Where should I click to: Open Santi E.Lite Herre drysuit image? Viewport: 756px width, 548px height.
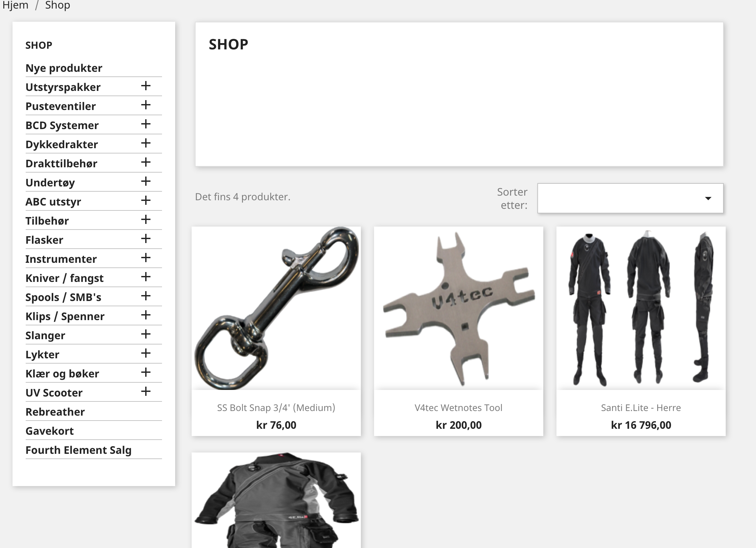coord(641,308)
